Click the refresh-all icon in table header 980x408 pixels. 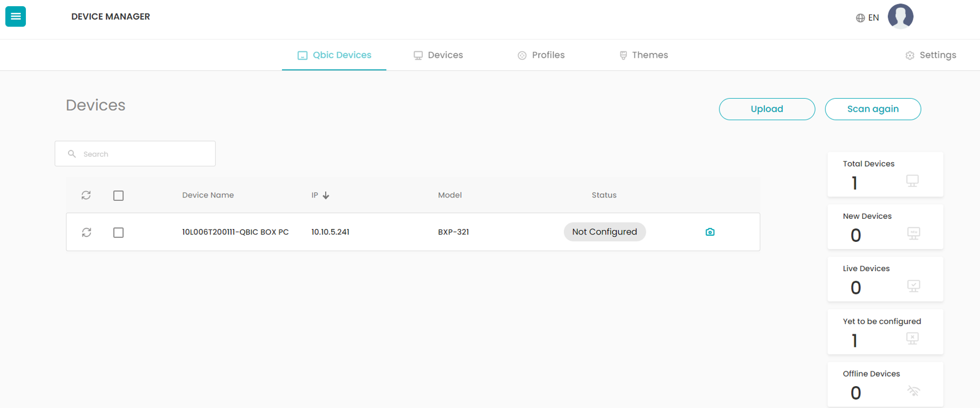click(86, 195)
